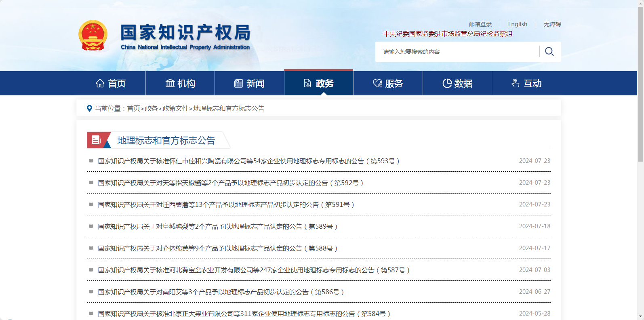Open announcement No. 587 about 河北冀宝盆农业
Image resolution: width=644 pixels, height=320 pixels.
point(254,270)
